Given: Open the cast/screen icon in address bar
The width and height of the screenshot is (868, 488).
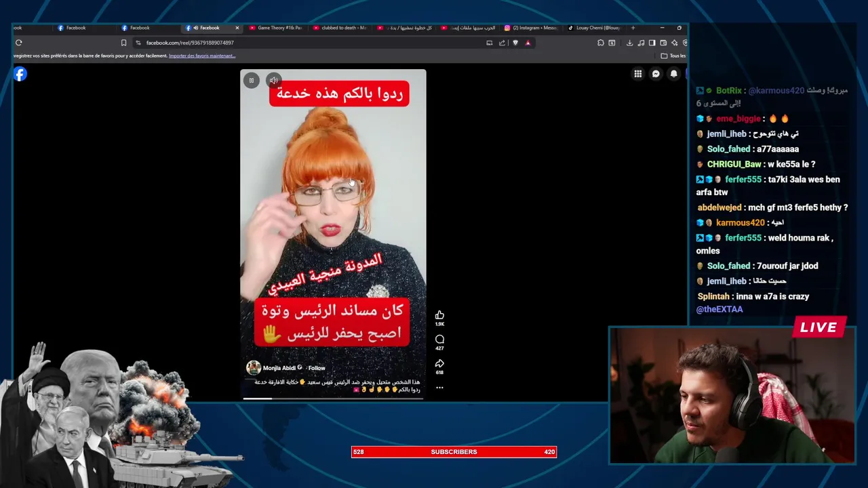Looking at the screenshot, I should tap(490, 43).
